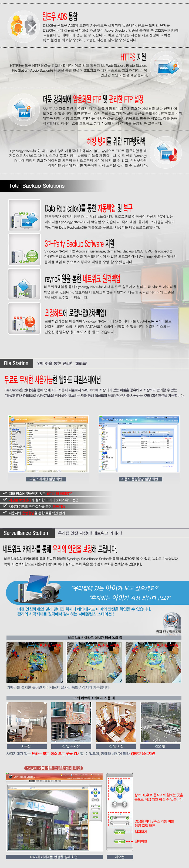Click the 네트워크 카메라로 실시간 영상 녹화 중 bar
The width and height of the screenshot is (189, 868).
(x=94, y=637)
